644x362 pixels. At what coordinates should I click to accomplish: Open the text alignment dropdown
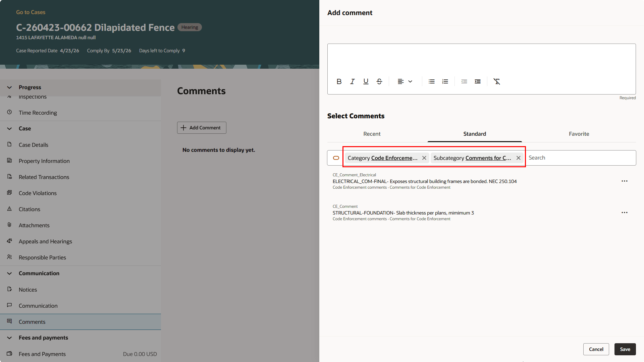tap(405, 81)
